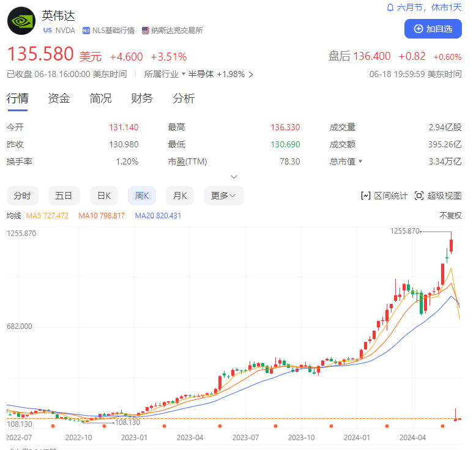Screen dimensions: 476x450
Task: Click the NVIDIA company logo
Action: (x=21, y=21)
